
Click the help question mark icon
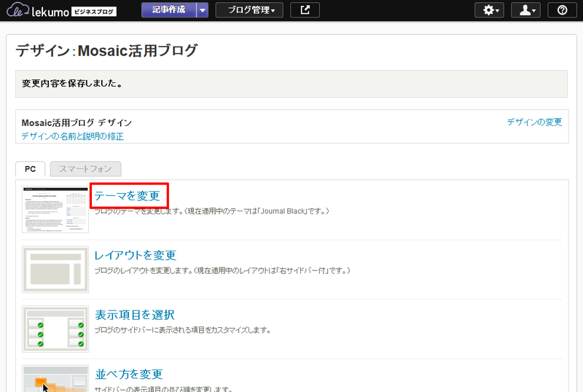562,10
